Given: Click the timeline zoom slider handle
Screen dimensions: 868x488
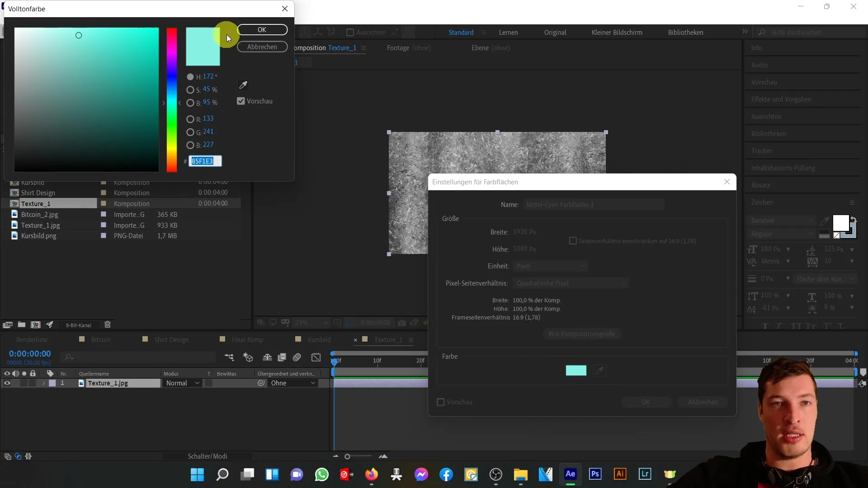Looking at the screenshot, I should [x=347, y=456].
